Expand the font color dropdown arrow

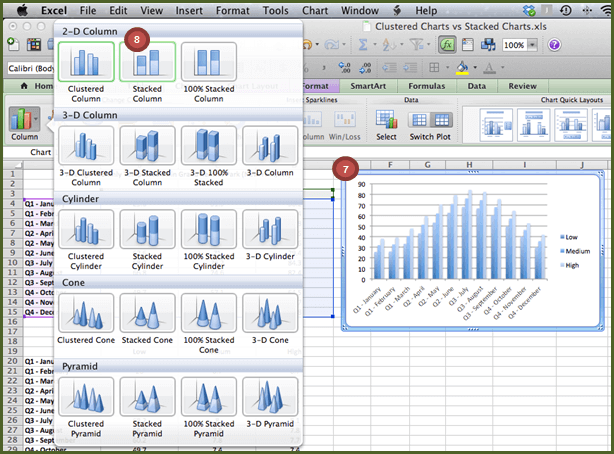(502, 67)
